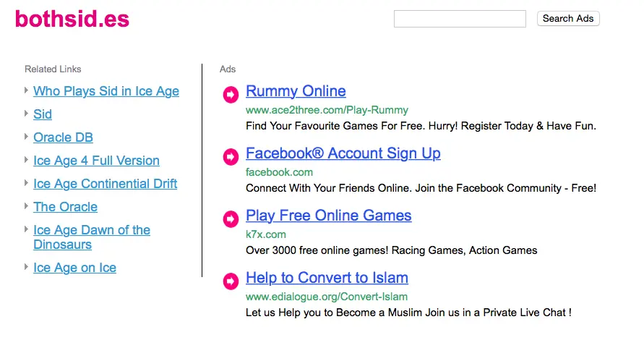644x348 pixels.
Task: Click the triangle bullet beside Who Plays Sid in Ice Age
Action: [x=27, y=91]
